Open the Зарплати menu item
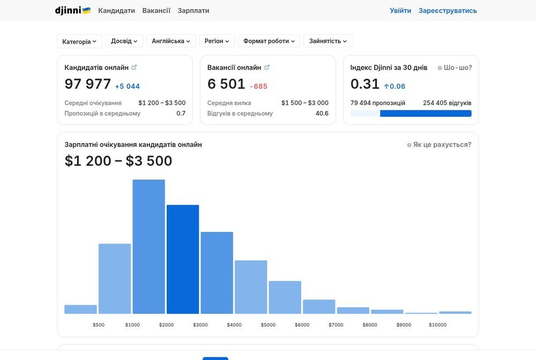Image resolution: width=536 pixels, height=360 pixels. [x=193, y=11]
